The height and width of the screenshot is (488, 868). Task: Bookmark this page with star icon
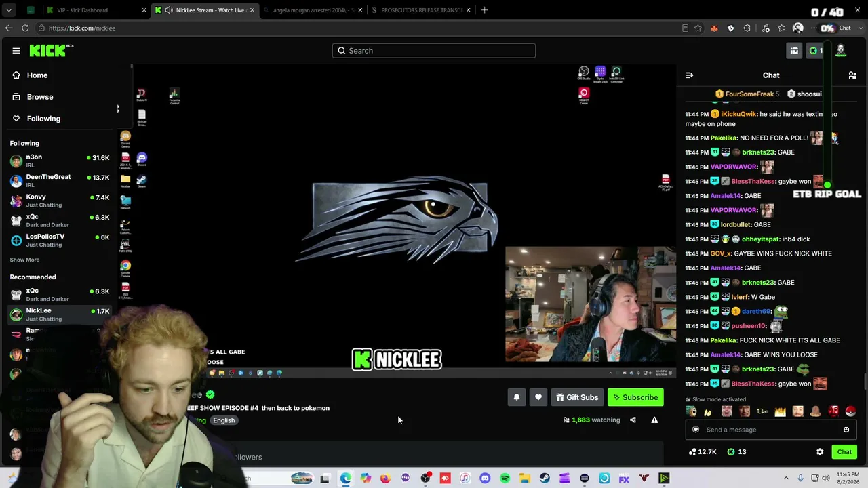pos(699,28)
